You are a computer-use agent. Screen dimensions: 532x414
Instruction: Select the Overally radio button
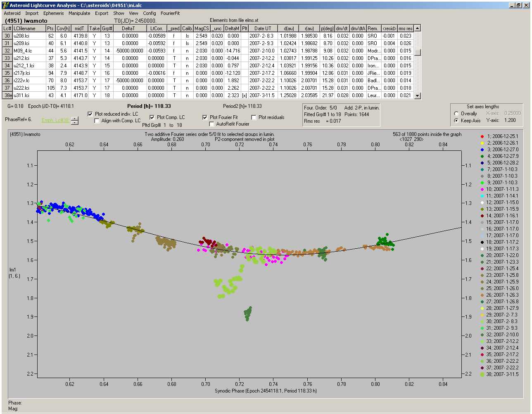pos(456,114)
